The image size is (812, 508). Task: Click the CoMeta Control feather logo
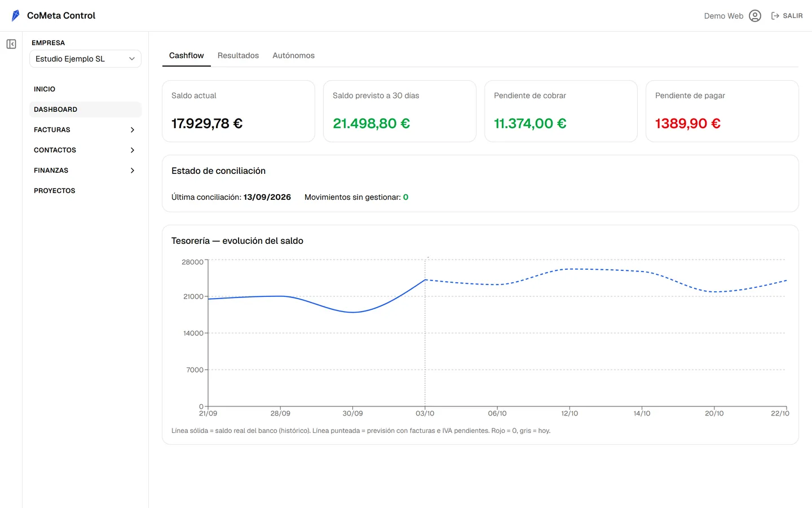click(16, 16)
